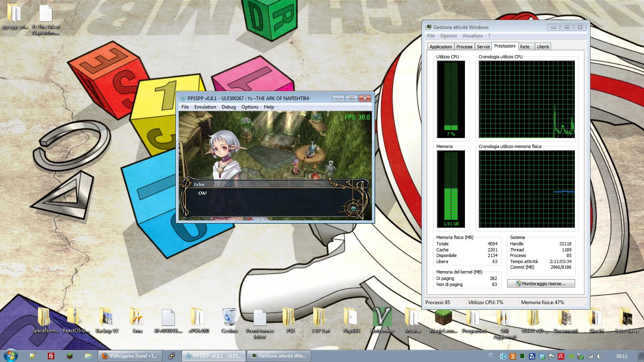Click the Dropbox tray icon
Image resolution: width=644 pixels, height=362 pixels.
tap(542, 356)
